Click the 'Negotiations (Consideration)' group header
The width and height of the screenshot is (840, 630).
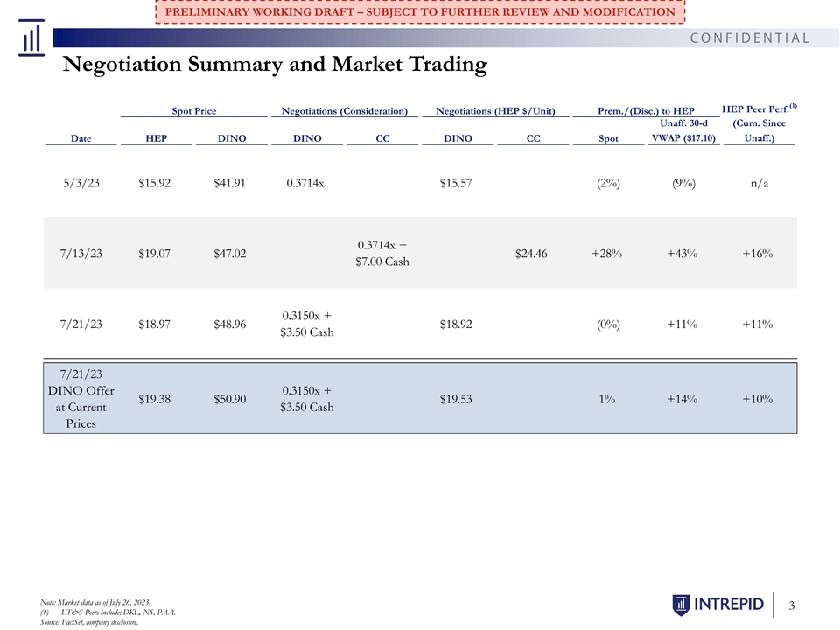[x=345, y=111]
